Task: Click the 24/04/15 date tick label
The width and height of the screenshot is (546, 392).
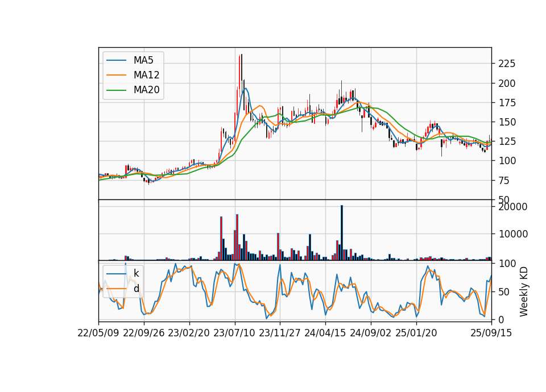Action: pos(325,333)
